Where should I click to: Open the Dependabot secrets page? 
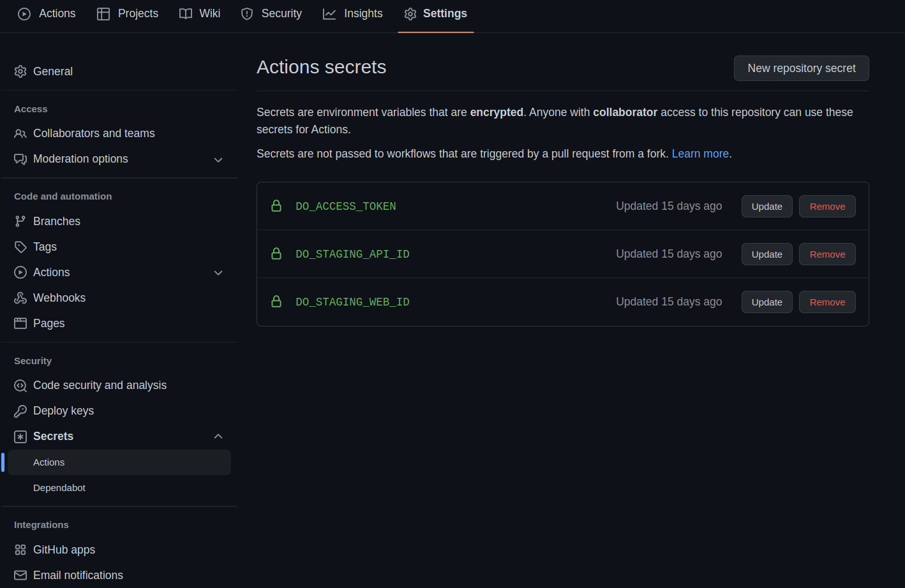[59, 488]
